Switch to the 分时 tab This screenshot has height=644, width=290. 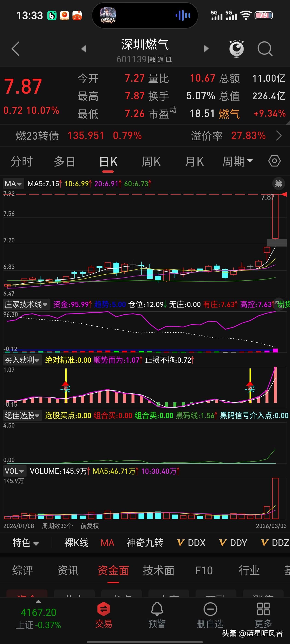point(21,161)
